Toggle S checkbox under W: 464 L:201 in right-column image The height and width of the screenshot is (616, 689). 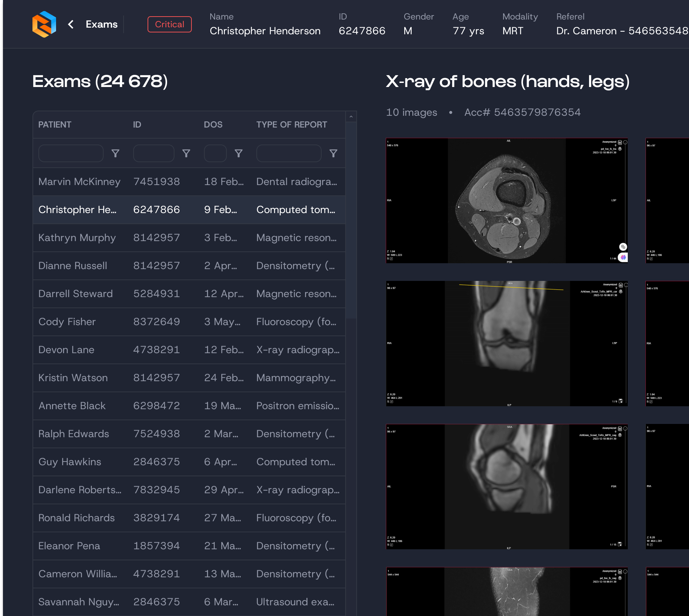point(651,545)
